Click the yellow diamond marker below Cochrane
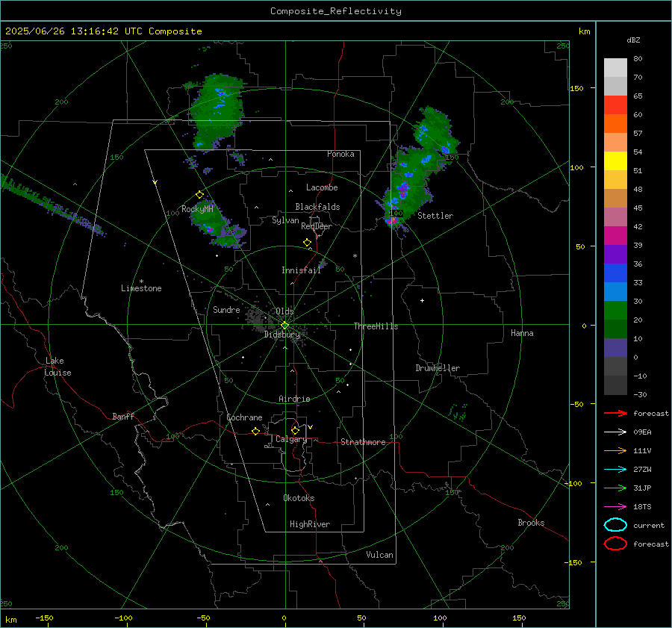 click(x=256, y=431)
